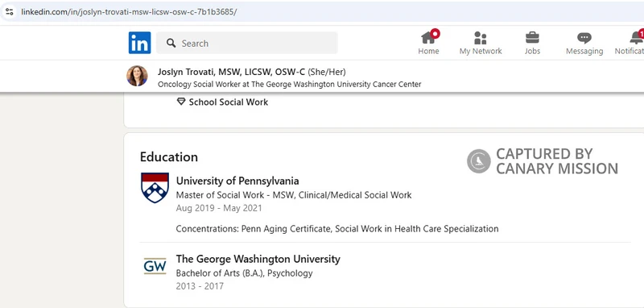The image size is (644, 308).
Task: Open the My Network icon
Action: point(480,38)
